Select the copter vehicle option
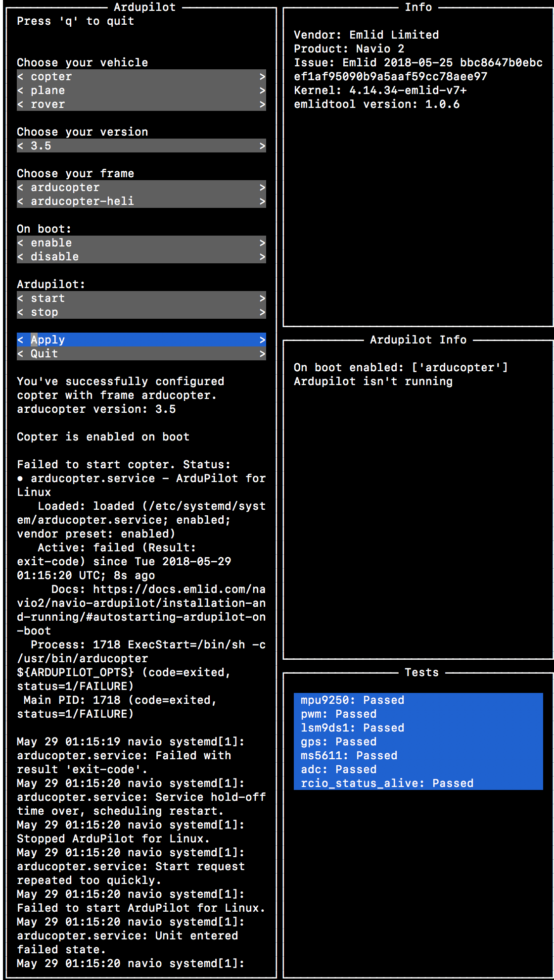554x980 pixels. (141, 76)
